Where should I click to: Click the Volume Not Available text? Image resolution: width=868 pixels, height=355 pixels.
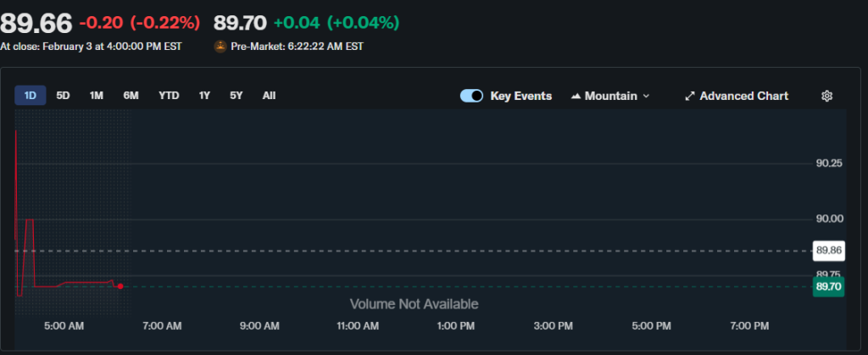pyautogui.click(x=414, y=304)
